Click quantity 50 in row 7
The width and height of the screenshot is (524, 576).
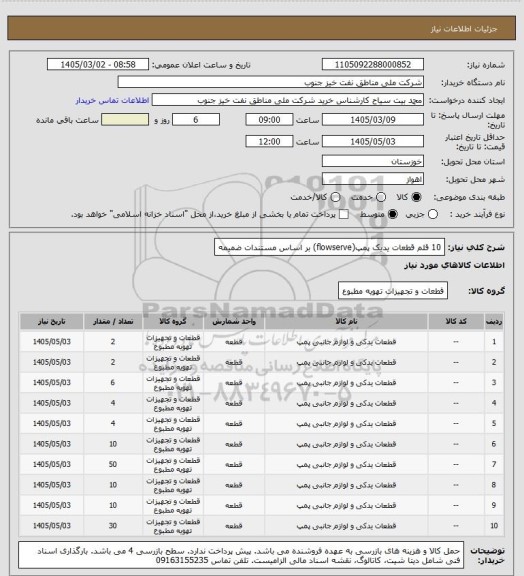point(113,464)
